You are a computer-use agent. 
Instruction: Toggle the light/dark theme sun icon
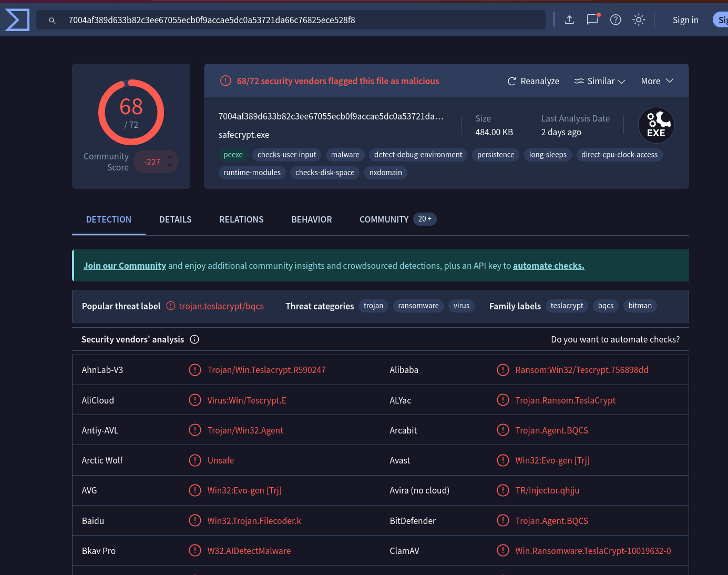(x=639, y=20)
